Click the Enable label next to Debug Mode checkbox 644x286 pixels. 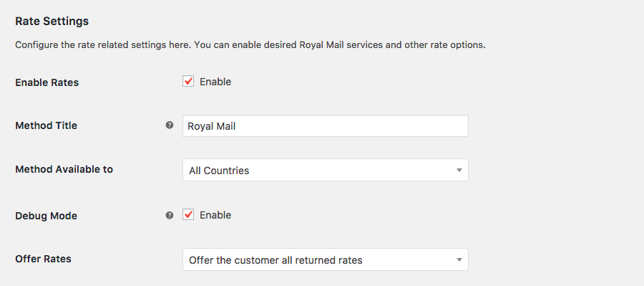tap(215, 215)
